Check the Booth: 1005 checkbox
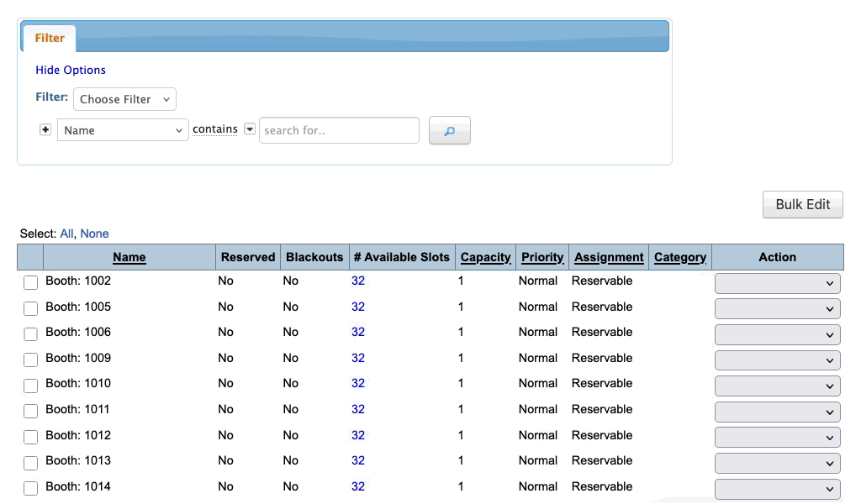 [31, 308]
